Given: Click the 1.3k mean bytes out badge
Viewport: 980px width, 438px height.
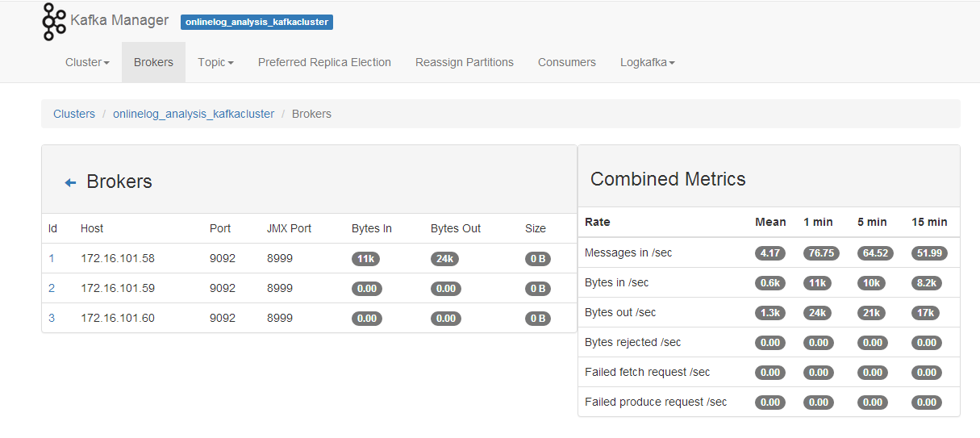Looking at the screenshot, I should pos(770,313).
